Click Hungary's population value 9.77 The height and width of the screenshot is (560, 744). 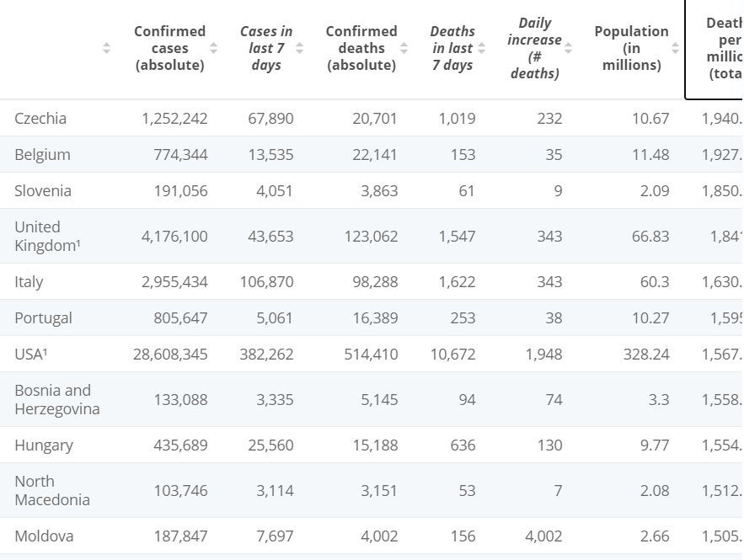point(654,445)
